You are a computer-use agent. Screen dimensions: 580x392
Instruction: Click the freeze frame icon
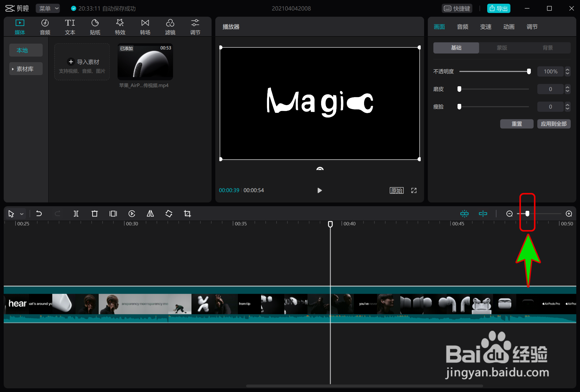tap(113, 214)
